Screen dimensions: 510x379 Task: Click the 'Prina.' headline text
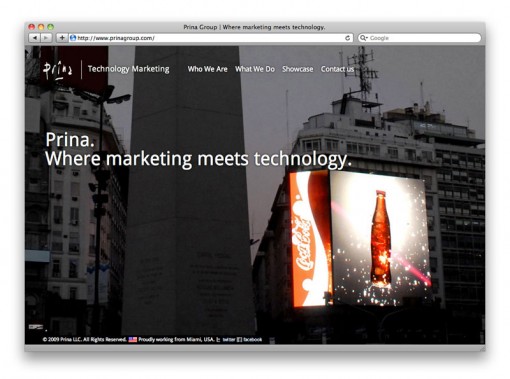[70, 139]
